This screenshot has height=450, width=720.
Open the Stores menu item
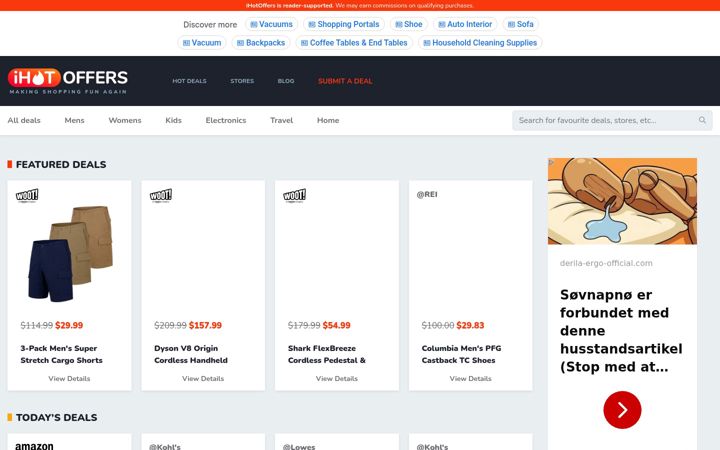tap(242, 81)
